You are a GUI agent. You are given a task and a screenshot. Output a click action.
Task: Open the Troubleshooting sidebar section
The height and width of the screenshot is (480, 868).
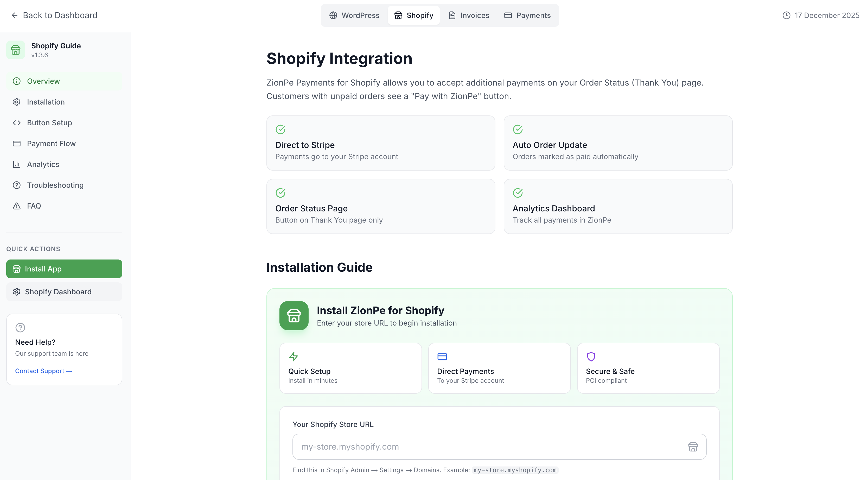(55, 185)
